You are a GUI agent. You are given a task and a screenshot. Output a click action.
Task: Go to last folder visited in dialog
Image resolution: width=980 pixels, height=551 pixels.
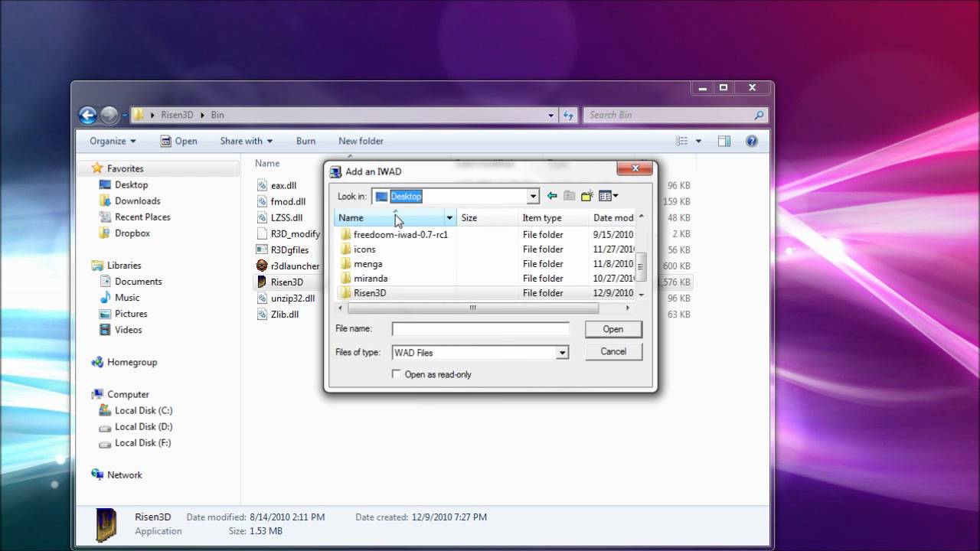(x=552, y=196)
